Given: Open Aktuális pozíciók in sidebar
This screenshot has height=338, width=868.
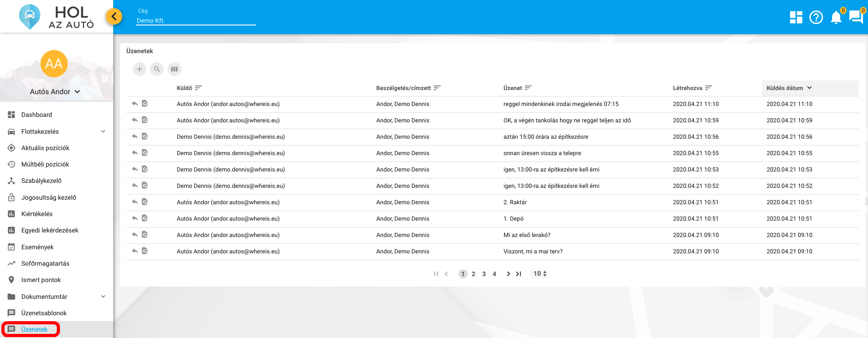Looking at the screenshot, I should click(x=45, y=148).
